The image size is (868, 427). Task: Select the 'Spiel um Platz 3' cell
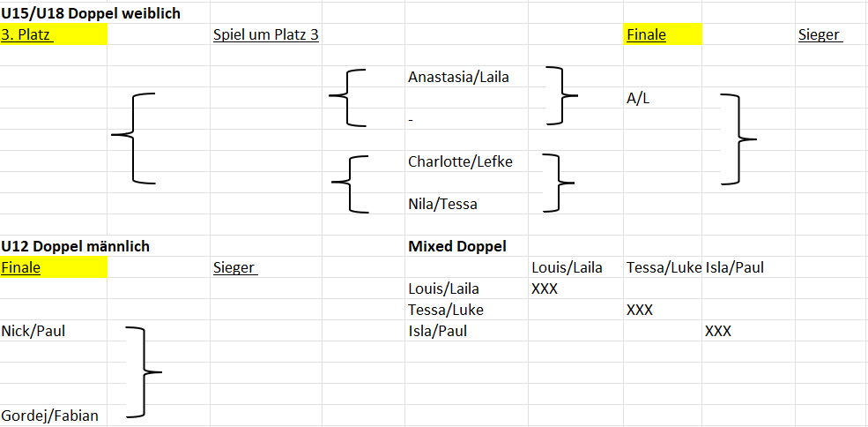click(266, 34)
